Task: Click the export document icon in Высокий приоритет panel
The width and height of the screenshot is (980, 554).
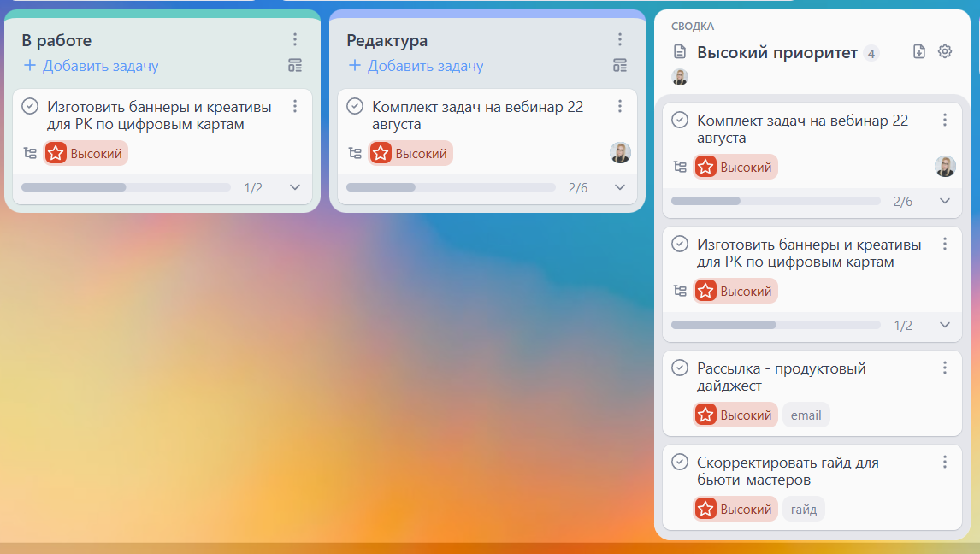Action: pyautogui.click(x=918, y=51)
